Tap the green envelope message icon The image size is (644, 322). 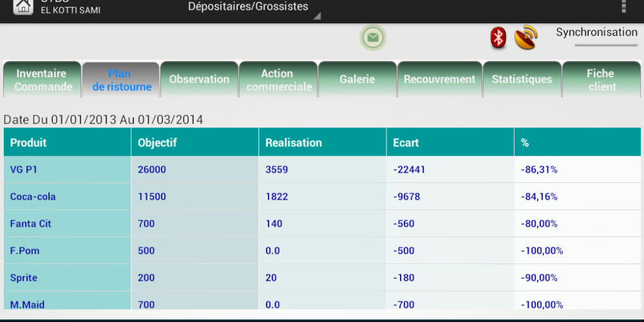(x=373, y=37)
